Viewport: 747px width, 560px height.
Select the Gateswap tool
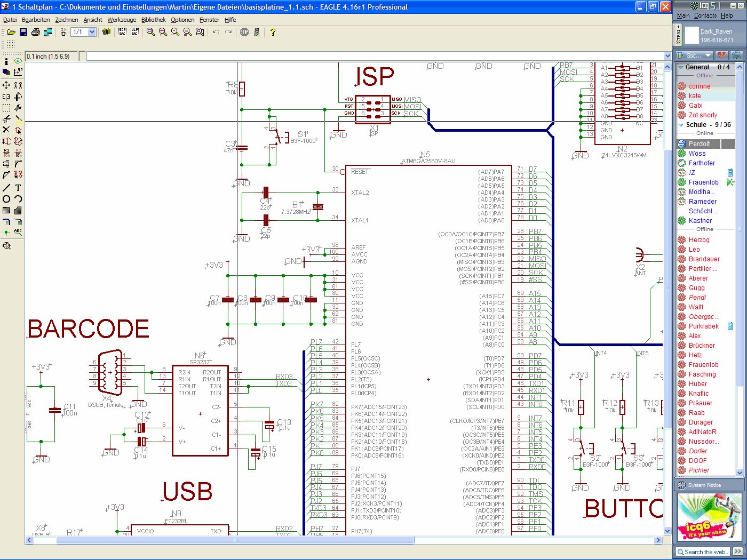pos(18,141)
